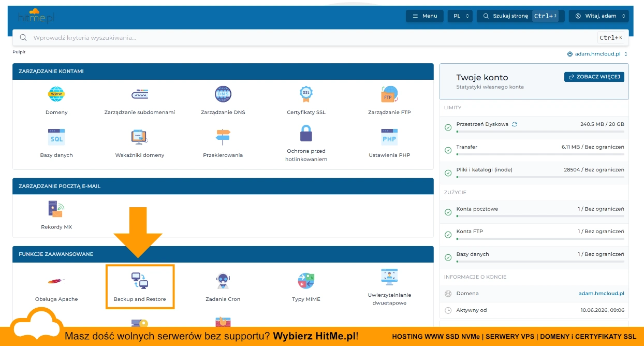
Task: Click the ZARZĄDZANIE POCZTĄ E-MAIL section header
Action: 223,186
